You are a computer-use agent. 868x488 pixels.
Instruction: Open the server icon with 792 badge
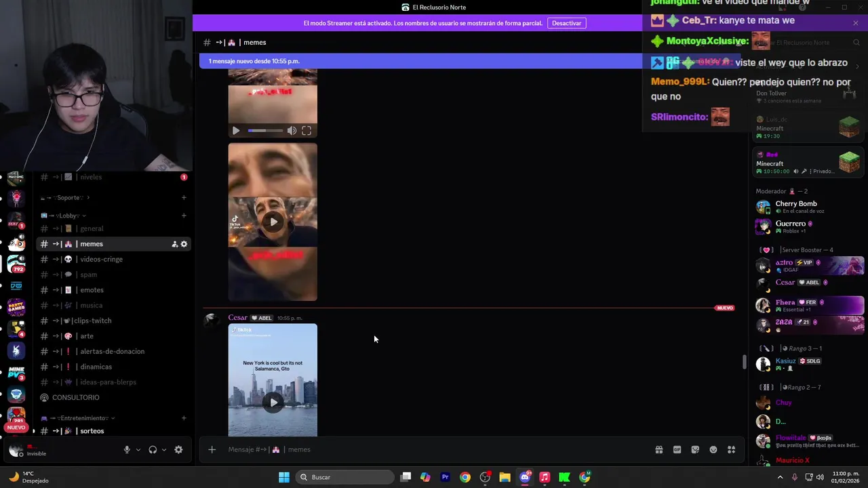[x=16, y=264]
